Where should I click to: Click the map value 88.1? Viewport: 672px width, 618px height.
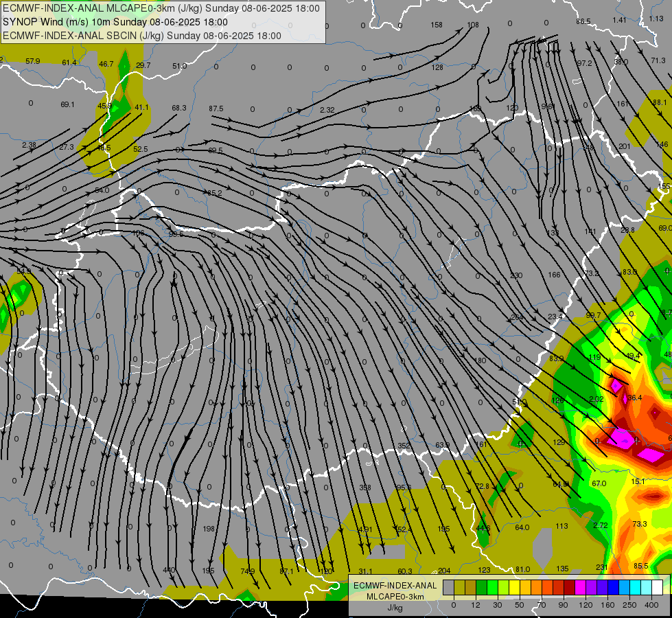660,102
